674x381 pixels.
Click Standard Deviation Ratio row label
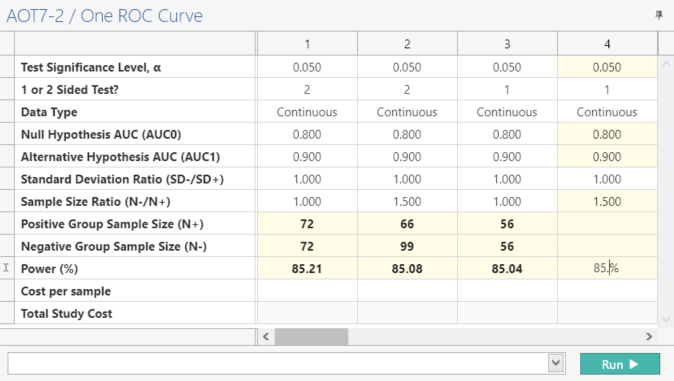pos(123,179)
